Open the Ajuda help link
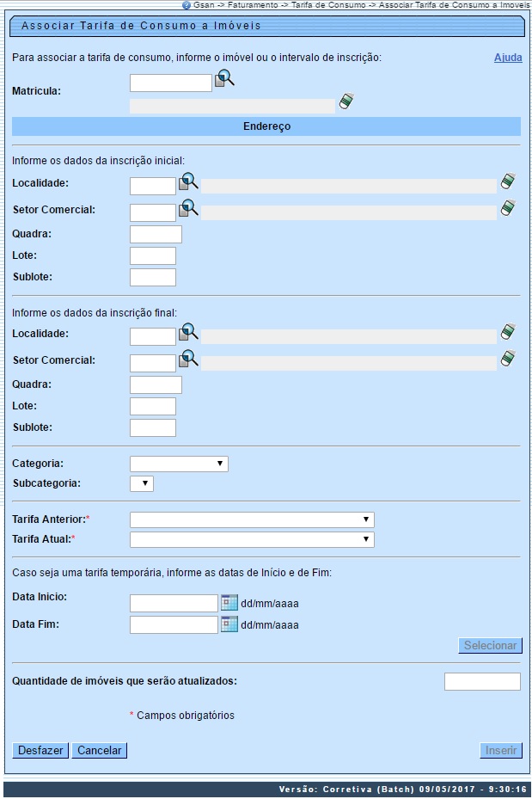The width and height of the screenshot is (532, 799). [508, 58]
